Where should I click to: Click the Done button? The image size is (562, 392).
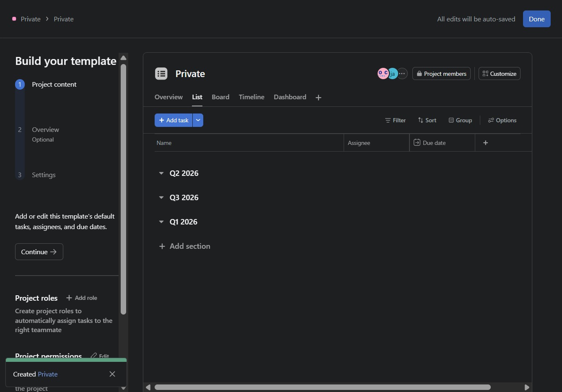537,19
